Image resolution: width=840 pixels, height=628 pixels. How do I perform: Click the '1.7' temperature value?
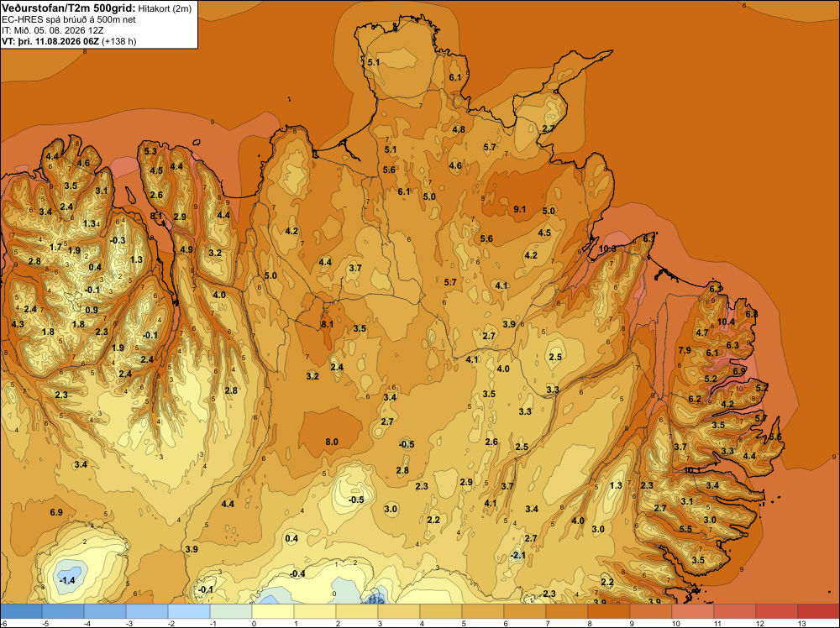click(55, 248)
